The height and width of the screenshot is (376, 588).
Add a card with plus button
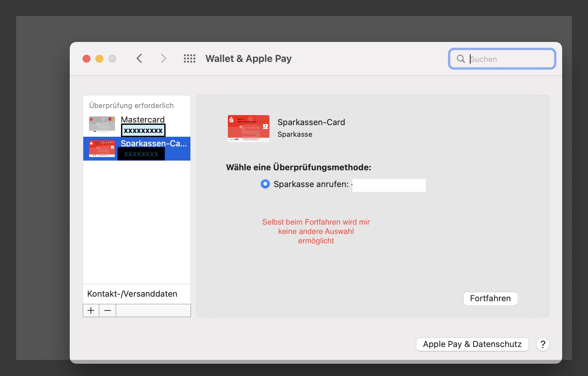pos(91,311)
